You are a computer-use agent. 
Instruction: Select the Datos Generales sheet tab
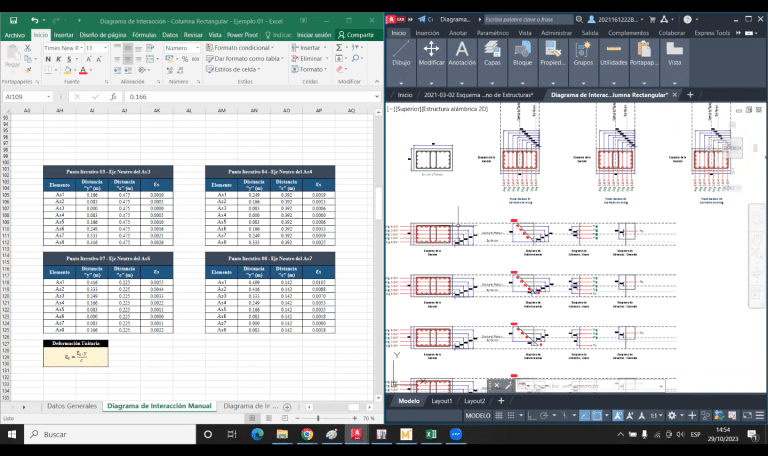72,406
